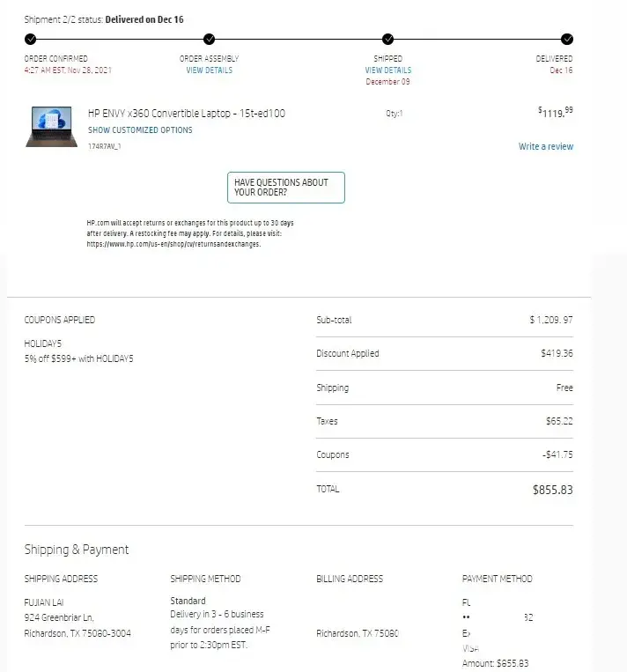Open the HP ENVY x360 Convertible Laptop title
Image resolution: width=627 pixels, height=672 pixels.
(186, 114)
